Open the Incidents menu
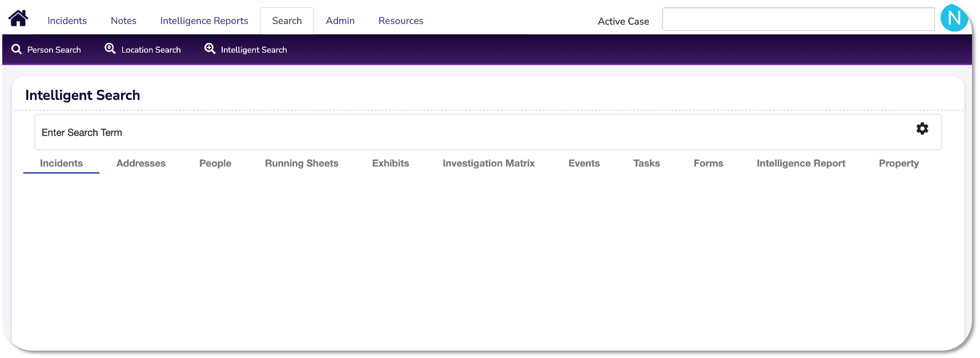Image resolution: width=980 pixels, height=358 pixels. pos(67,21)
